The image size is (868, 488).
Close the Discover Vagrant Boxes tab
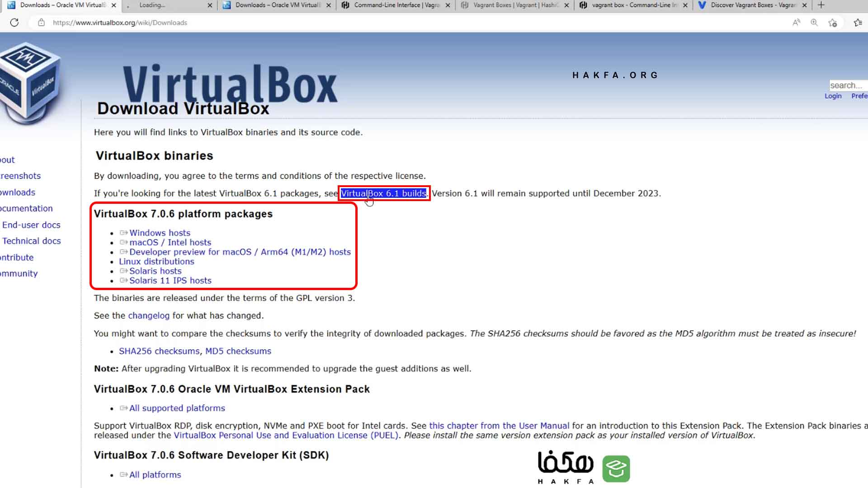pos(804,5)
